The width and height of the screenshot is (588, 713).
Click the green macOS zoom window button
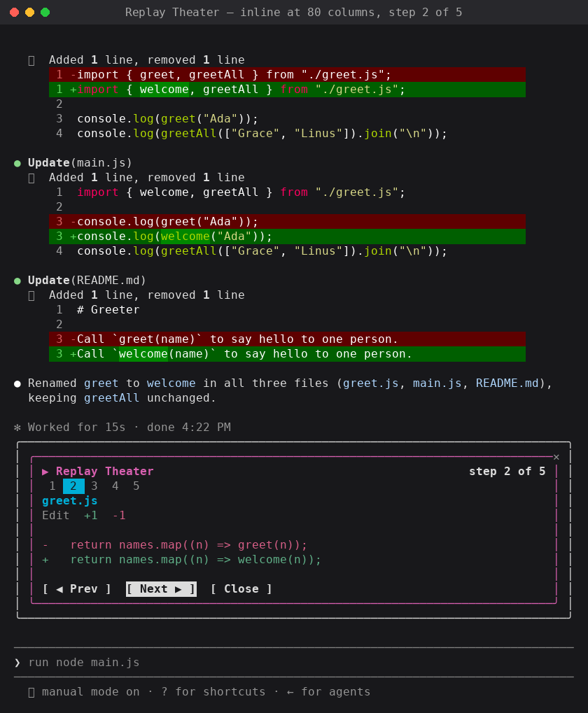coord(45,13)
